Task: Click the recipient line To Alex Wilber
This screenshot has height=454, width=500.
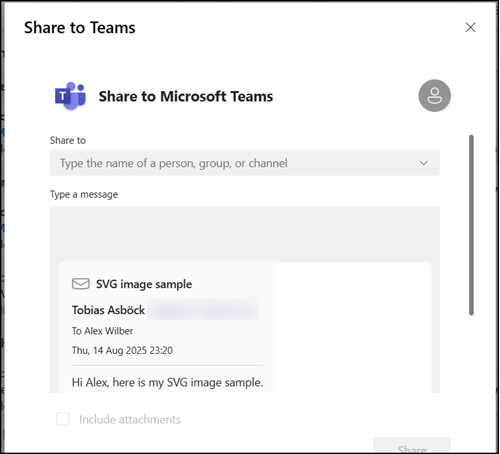Action: [102, 331]
